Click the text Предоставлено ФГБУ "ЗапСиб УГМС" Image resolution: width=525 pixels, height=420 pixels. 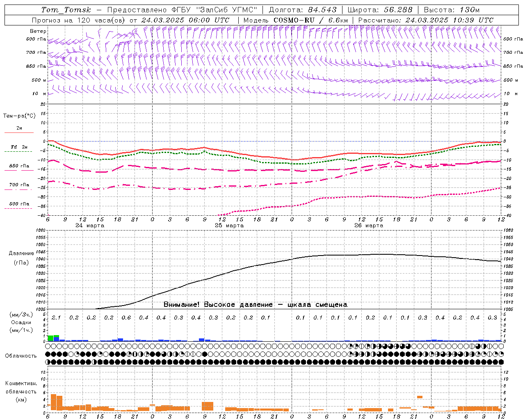pyautogui.click(x=182, y=10)
